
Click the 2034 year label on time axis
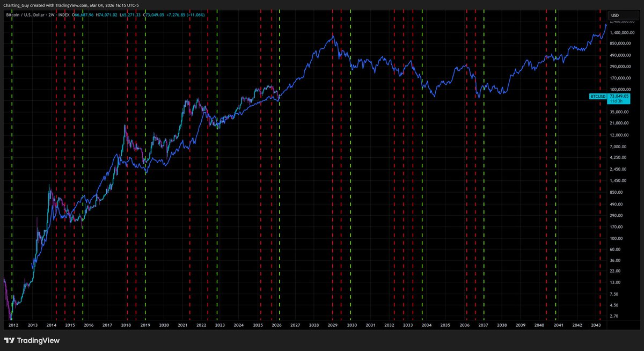coord(427,325)
